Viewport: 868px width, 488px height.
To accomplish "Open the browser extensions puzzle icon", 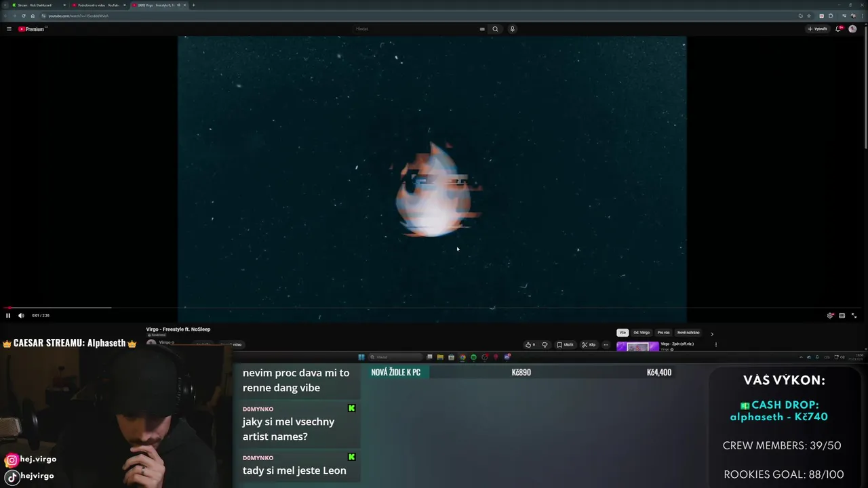I will click(x=831, y=16).
